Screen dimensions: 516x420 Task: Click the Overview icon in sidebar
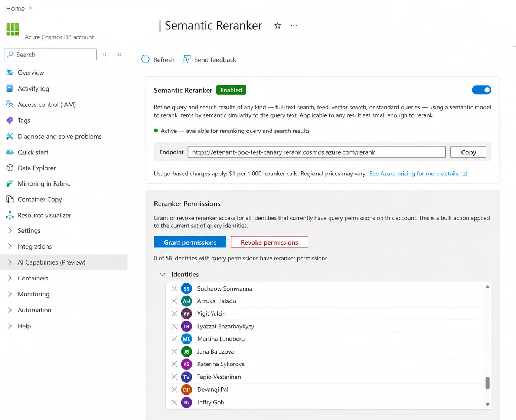[x=10, y=72]
